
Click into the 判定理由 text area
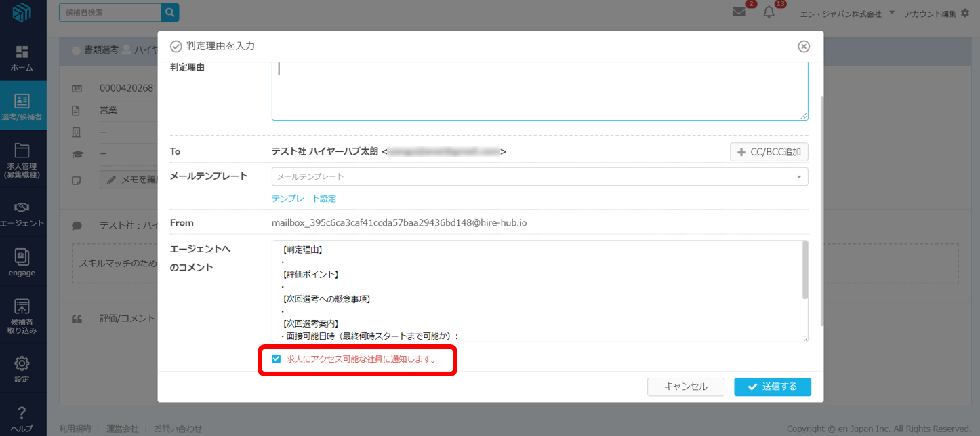click(x=539, y=92)
